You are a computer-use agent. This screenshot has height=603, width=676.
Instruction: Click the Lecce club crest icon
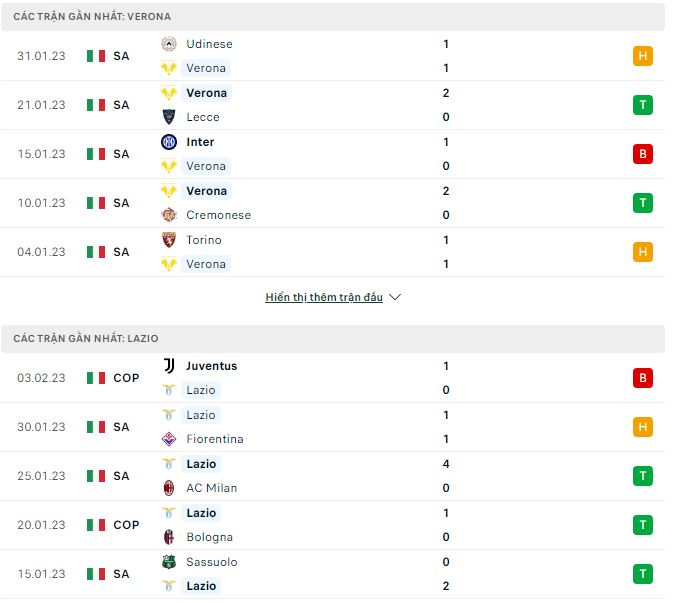pos(169,117)
